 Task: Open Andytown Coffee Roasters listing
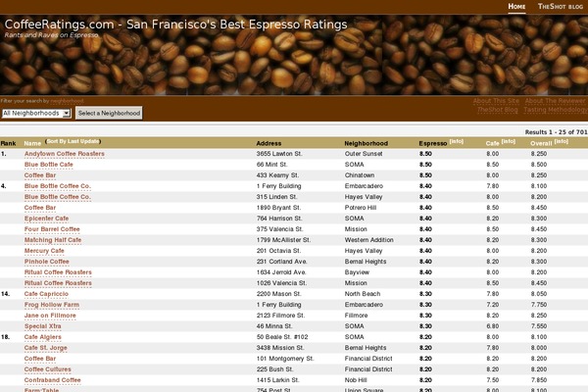click(64, 154)
